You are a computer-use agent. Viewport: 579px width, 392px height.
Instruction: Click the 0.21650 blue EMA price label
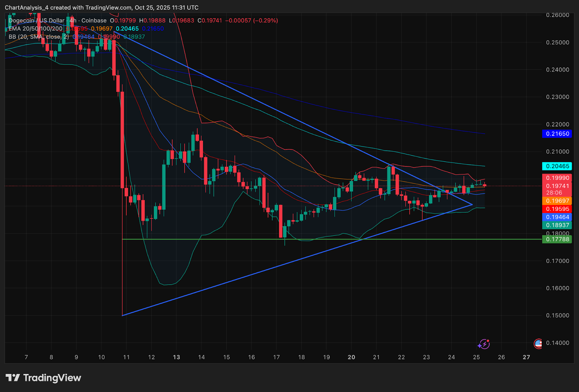[557, 134]
